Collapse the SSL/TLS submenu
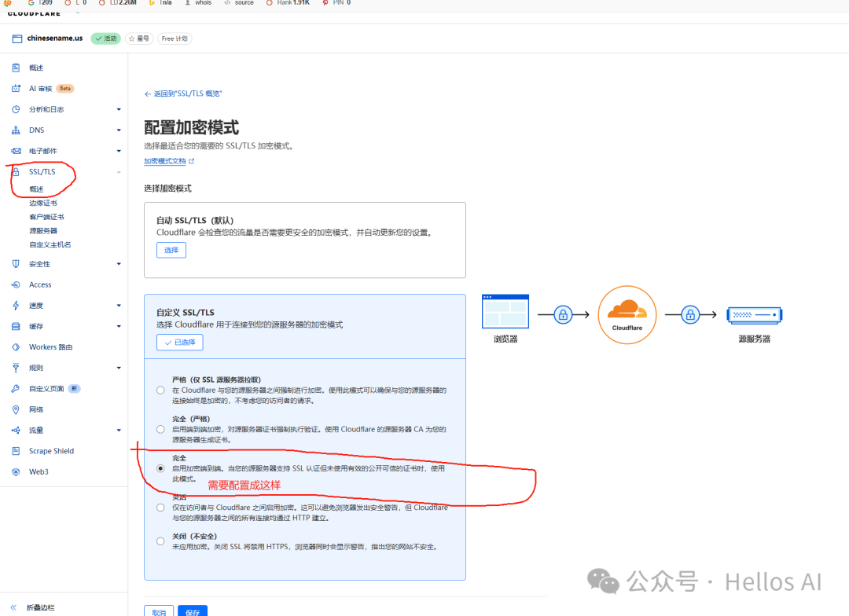849x616 pixels. click(119, 171)
